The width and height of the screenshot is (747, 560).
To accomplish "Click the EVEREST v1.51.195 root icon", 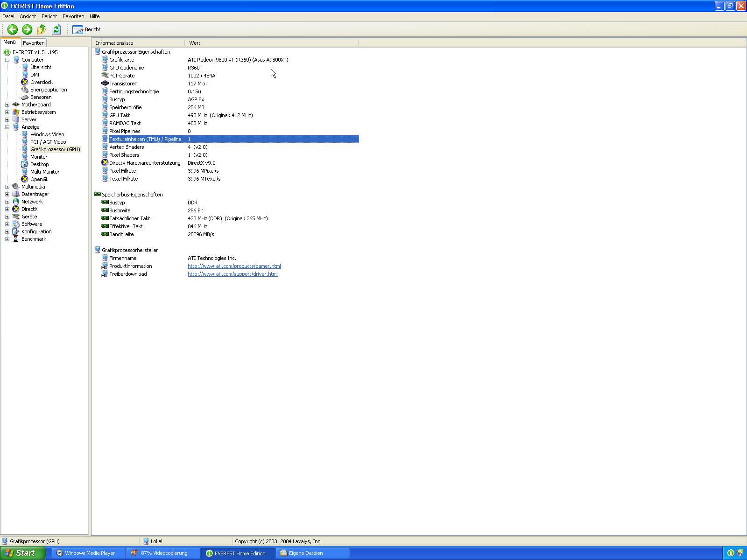I will 7,52.
